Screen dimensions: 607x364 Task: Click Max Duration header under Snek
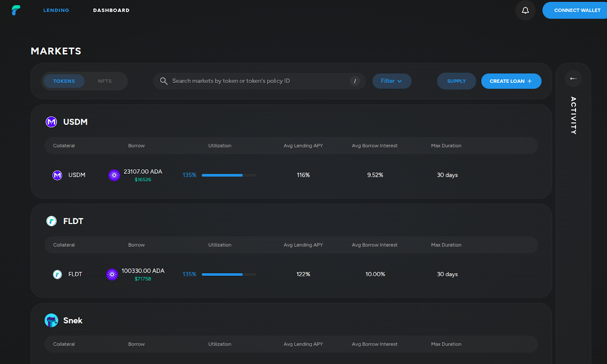(446, 344)
